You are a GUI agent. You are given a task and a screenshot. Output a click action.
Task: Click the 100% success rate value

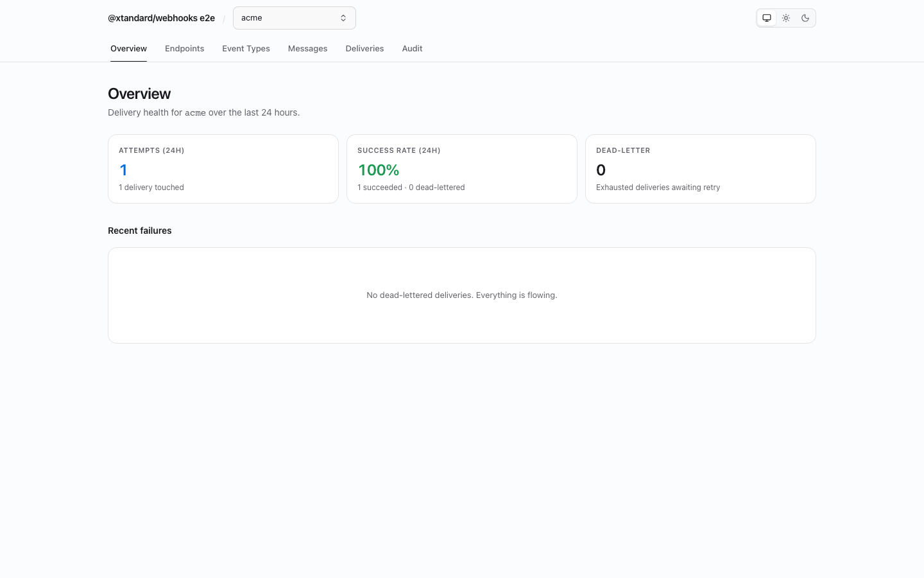click(x=379, y=170)
